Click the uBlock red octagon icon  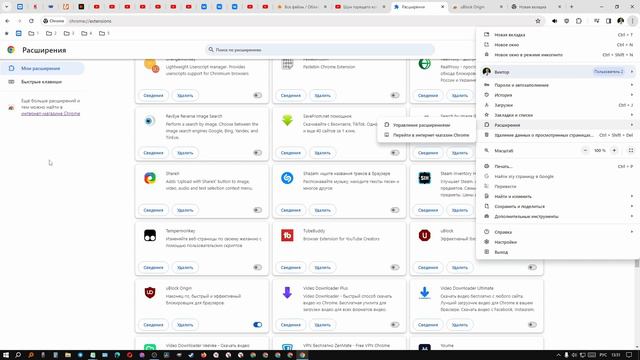(424, 236)
